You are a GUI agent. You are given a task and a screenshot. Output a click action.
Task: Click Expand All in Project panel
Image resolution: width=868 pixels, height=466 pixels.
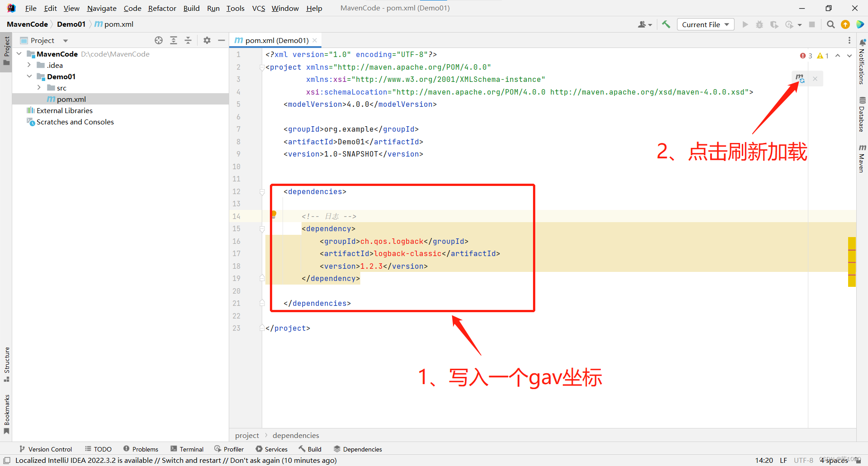[x=174, y=40]
